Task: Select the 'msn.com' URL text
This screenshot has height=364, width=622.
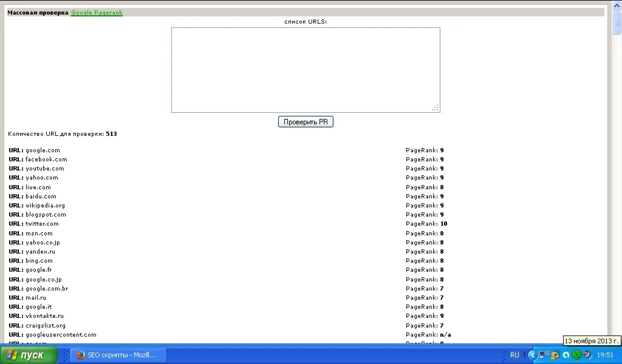Action: [x=39, y=234]
